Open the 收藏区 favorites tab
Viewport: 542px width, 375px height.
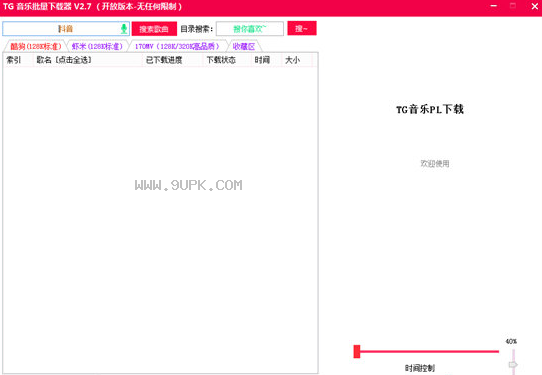(244, 46)
